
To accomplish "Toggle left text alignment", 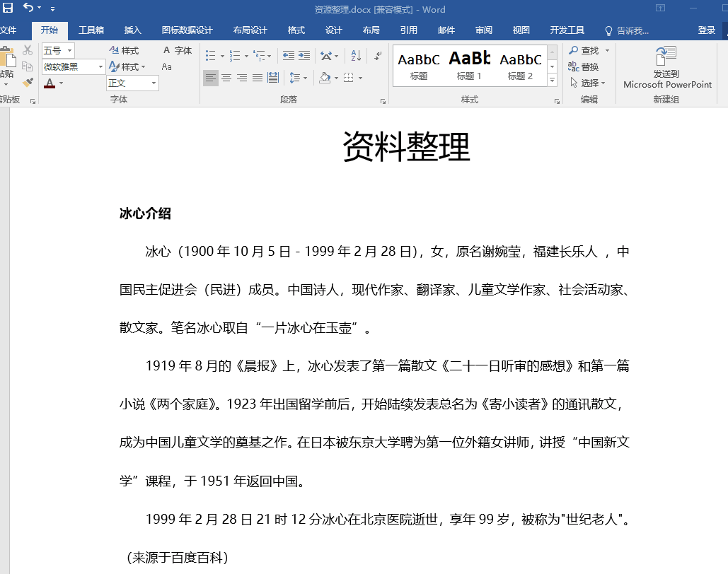I will 211,78.
